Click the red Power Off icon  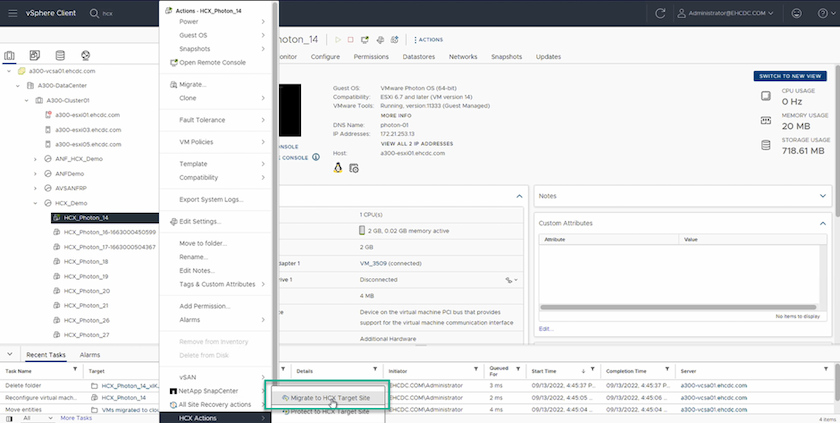[x=352, y=39]
